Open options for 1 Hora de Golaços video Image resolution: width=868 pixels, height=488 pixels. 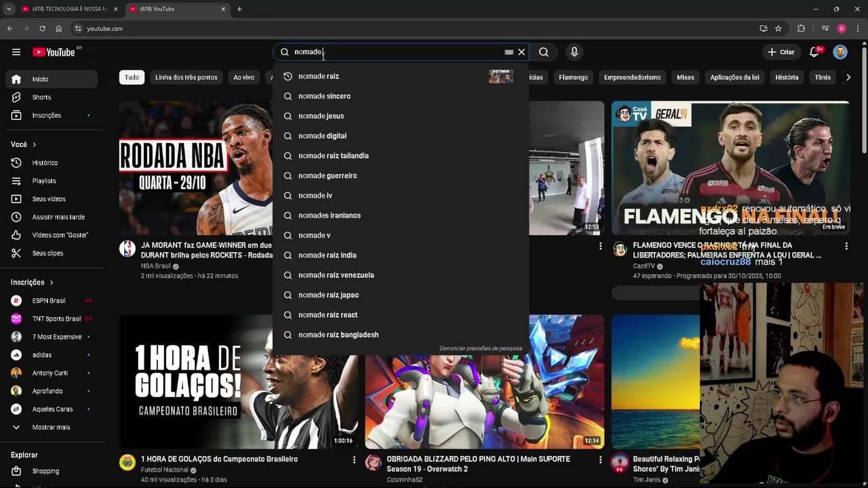(x=354, y=460)
